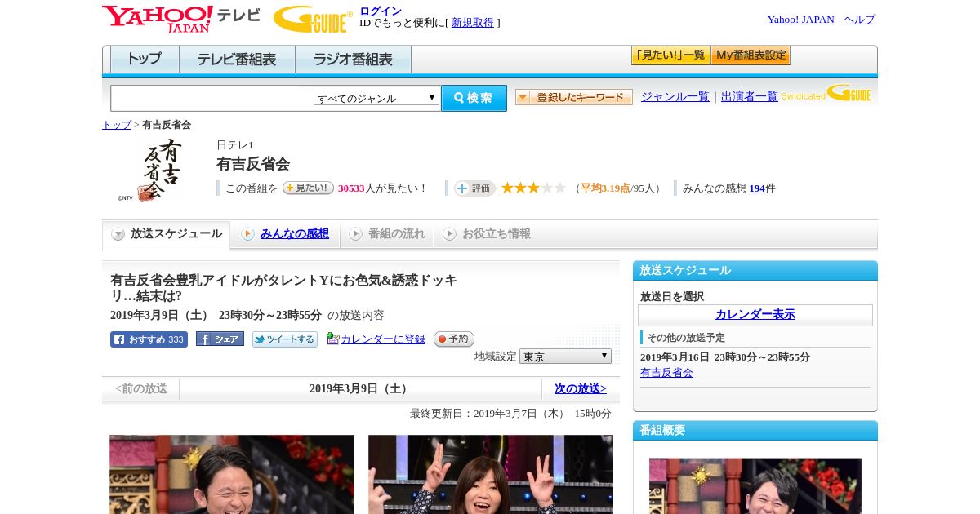980x514 pixels.
Task: Click the 放送スケジュール sidebar panel header
Action: point(755,271)
